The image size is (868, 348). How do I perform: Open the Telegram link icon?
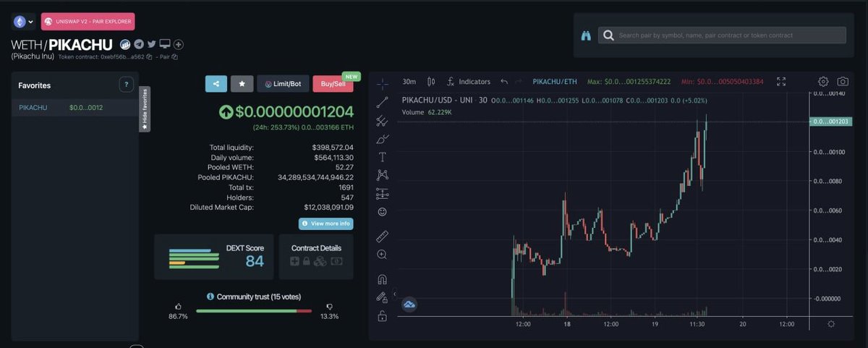click(139, 45)
